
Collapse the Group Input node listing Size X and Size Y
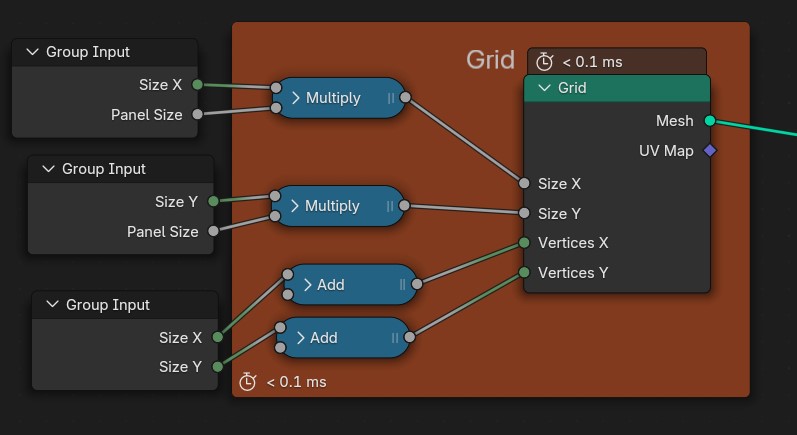point(52,304)
